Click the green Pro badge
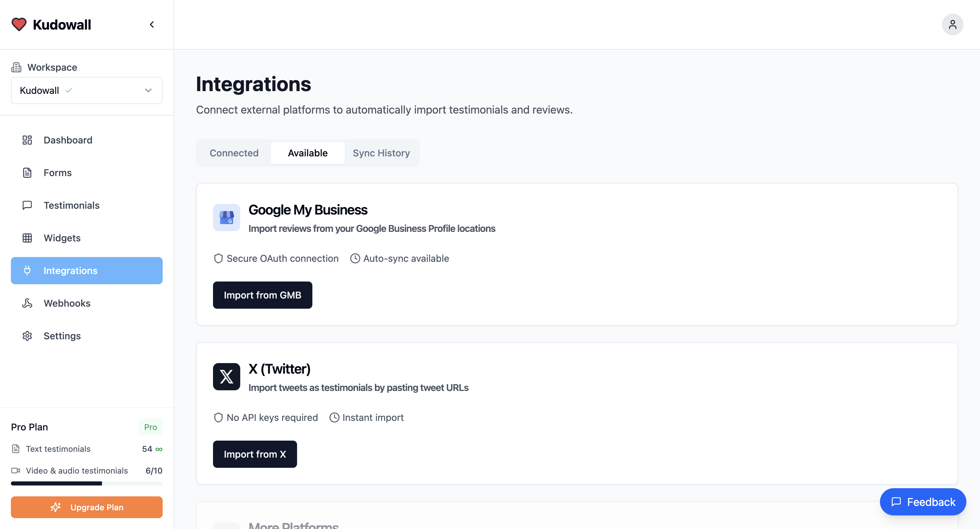 point(151,428)
